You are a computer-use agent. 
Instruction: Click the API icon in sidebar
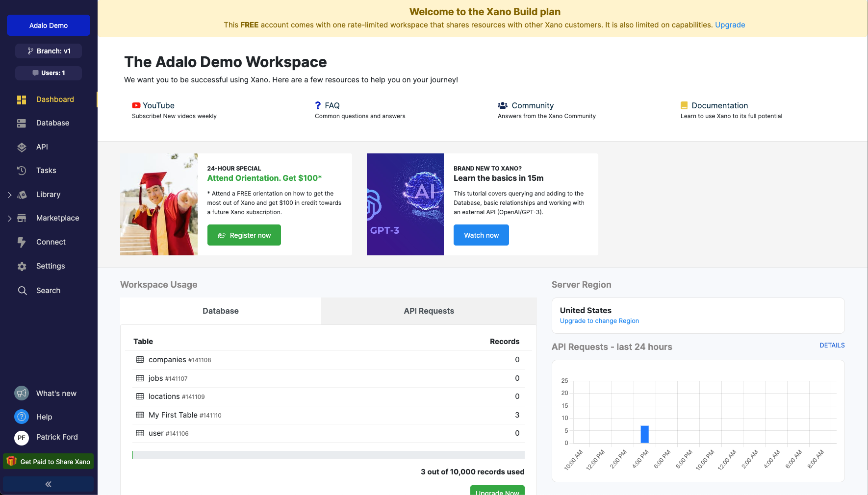22,147
